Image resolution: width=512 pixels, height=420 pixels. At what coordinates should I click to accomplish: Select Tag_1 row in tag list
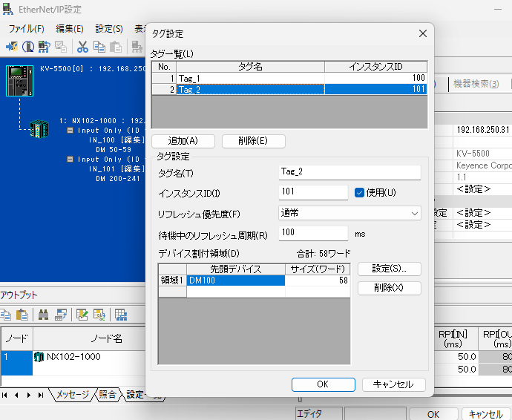pos(250,78)
